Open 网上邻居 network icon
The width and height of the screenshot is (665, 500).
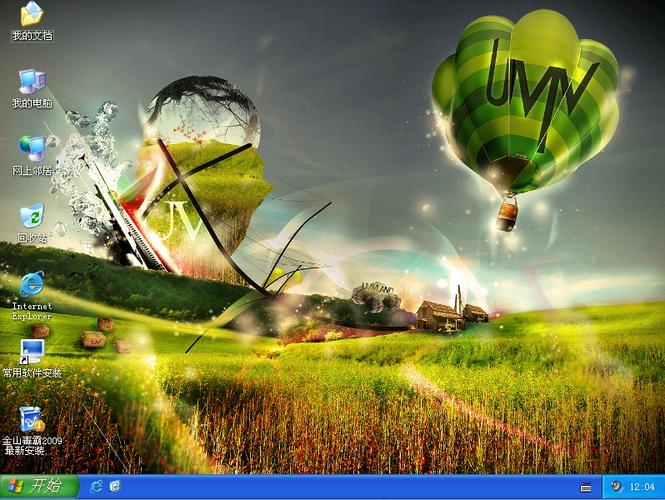pyautogui.click(x=31, y=148)
